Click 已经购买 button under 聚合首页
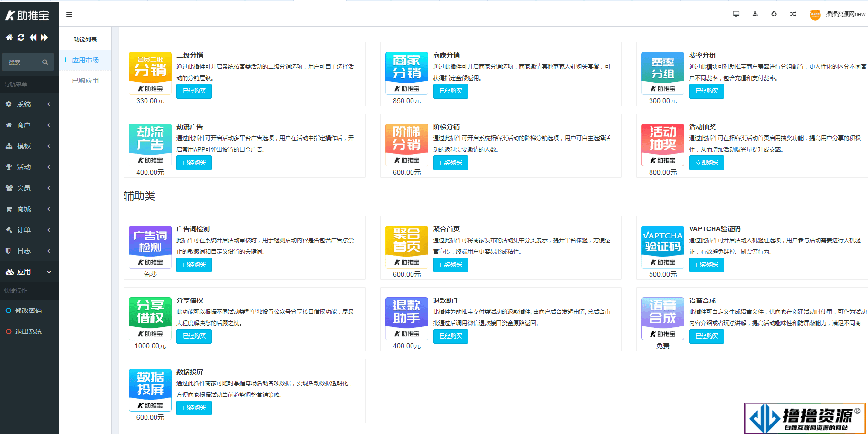Screen dimensions: 868x434 (451, 265)
